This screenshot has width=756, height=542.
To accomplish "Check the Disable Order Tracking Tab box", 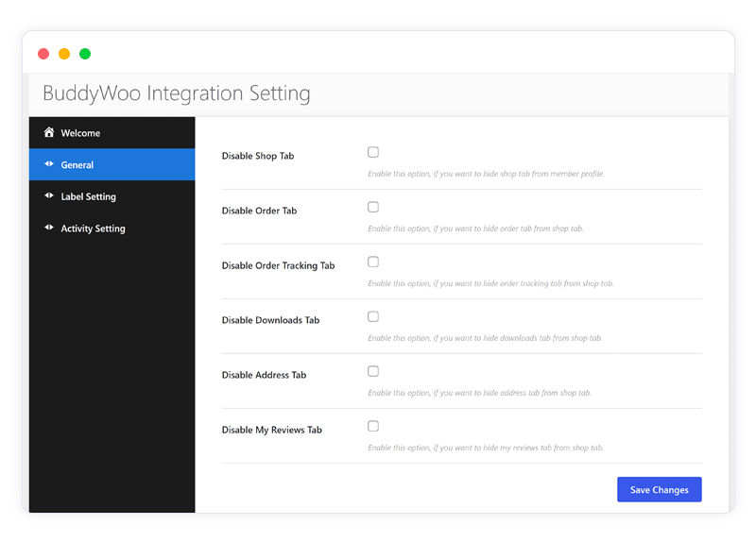I will [373, 262].
